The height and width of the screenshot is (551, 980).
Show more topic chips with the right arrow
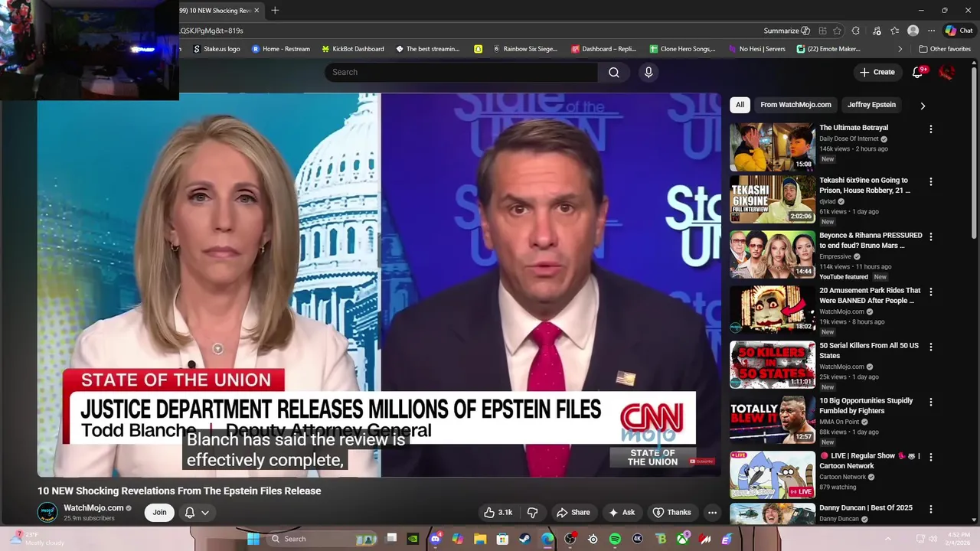[923, 106]
